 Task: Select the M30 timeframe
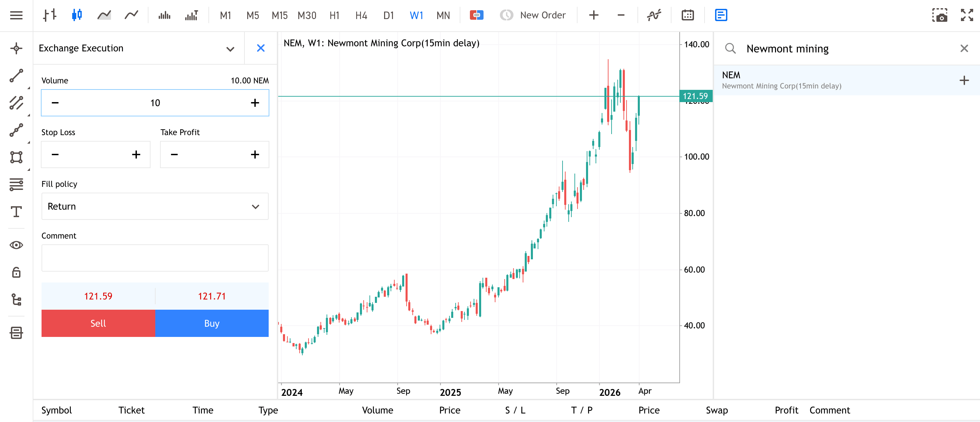tap(307, 15)
